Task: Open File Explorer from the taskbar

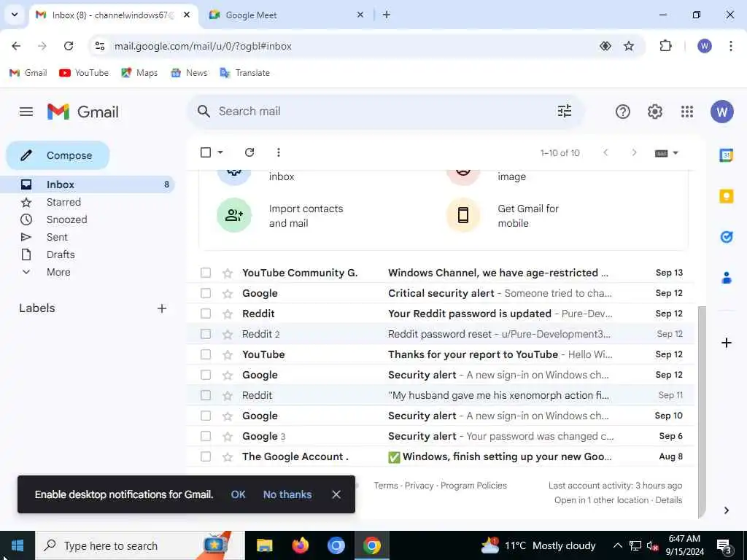Action: coord(264,545)
